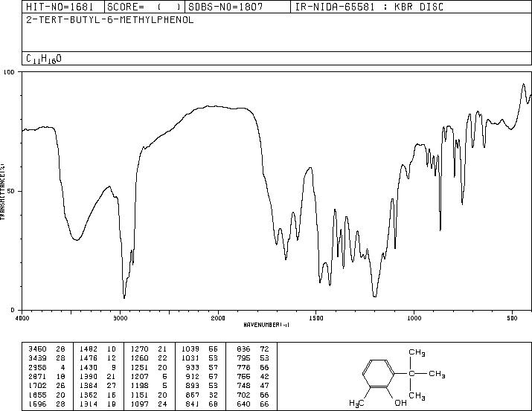Click the SDBS-NO=1807 header cell
This screenshot has width=532, height=411.
pyautogui.click(x=237, y=7)
